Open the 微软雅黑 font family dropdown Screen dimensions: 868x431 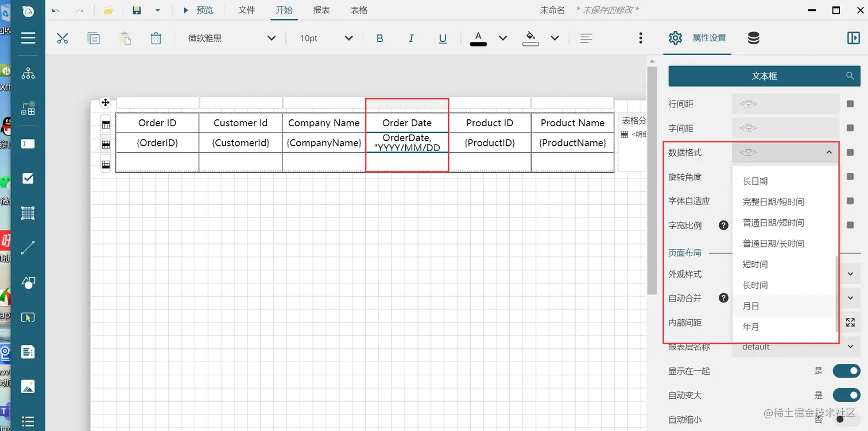pyautogui.click(x=232, y=38)
